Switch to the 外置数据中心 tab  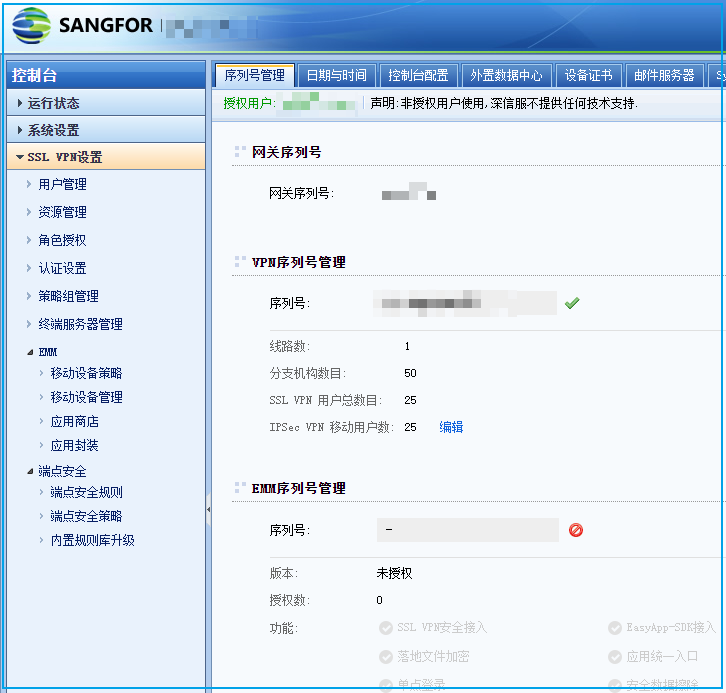pos(507,75)
